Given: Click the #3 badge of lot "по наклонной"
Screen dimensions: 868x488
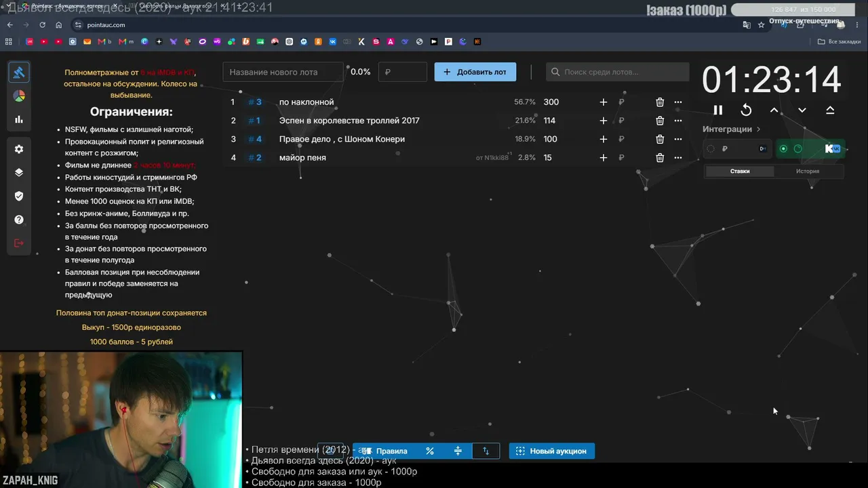Looking at the screenshot, I should tap(254, 102).
